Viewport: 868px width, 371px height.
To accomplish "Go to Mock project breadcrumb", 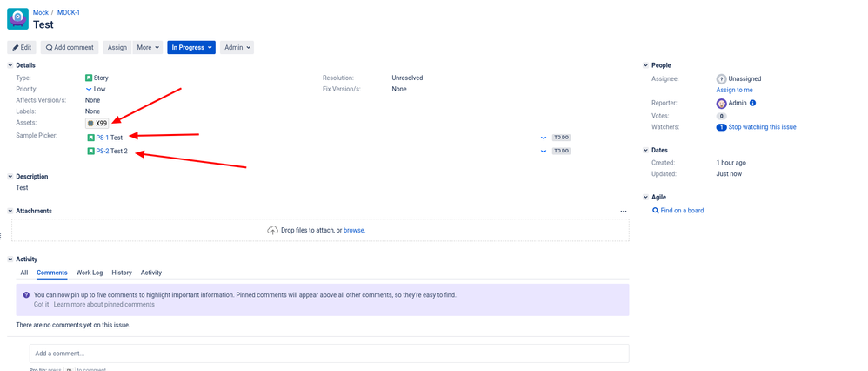I will point(41,12).
